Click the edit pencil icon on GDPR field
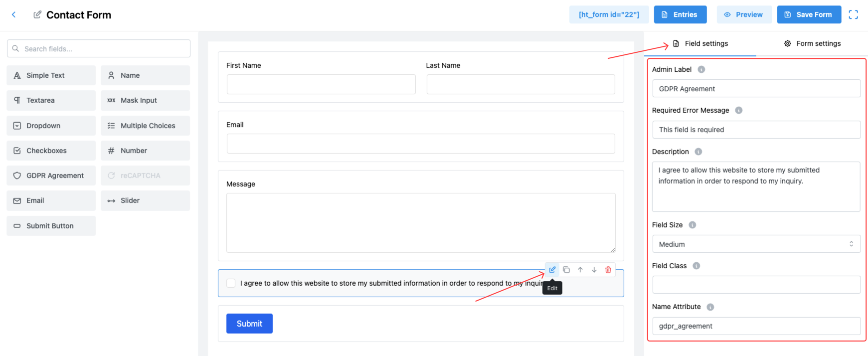This screenshot has width=868, height=356. click(552, 270)
